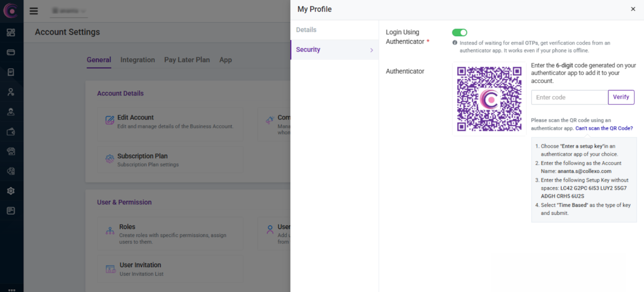Open the dashboard icon in sidebar

pyautogui.click(x=11, y=32)
